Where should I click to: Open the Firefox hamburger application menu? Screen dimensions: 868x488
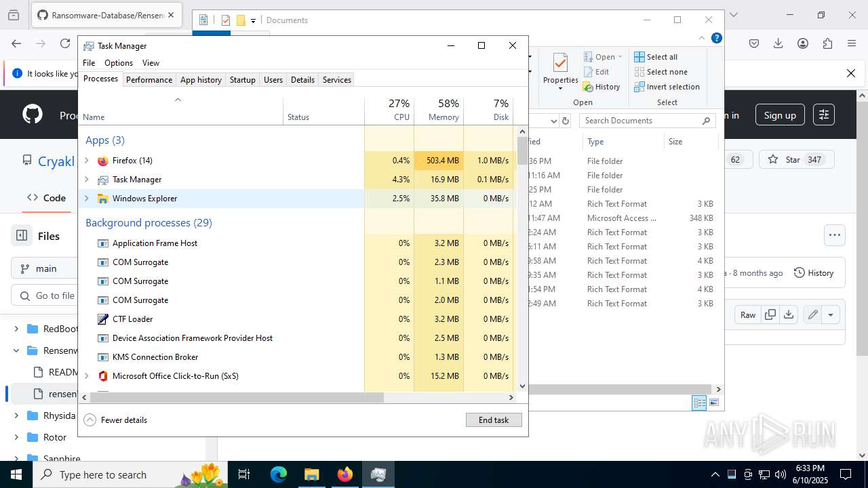(x=852, y=43)
